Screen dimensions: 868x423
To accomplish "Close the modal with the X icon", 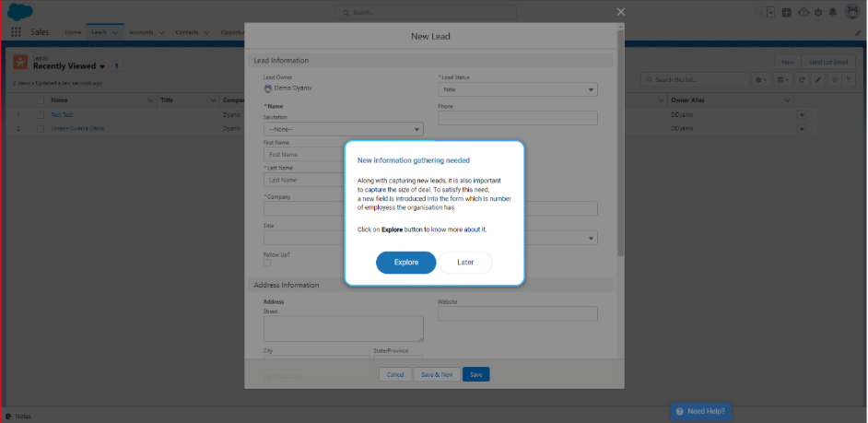I will coord(620,12).
